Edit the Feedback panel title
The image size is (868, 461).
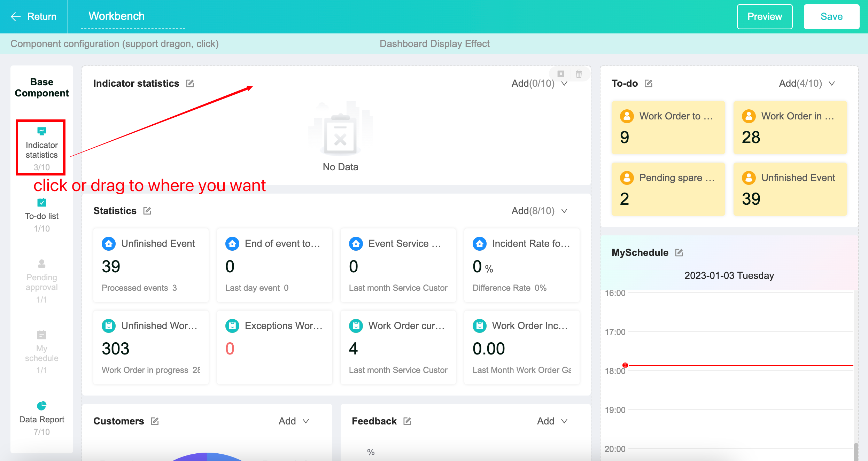(x=408, y=421)
